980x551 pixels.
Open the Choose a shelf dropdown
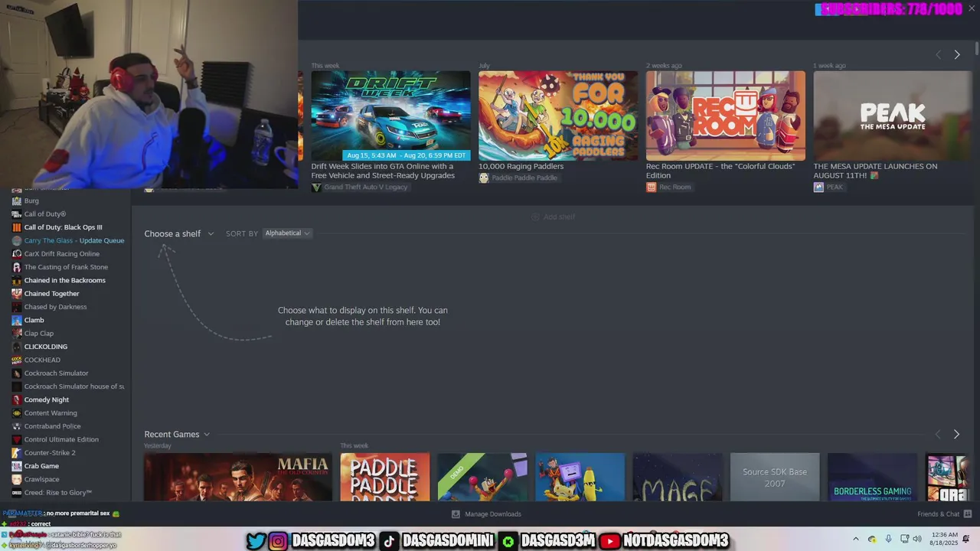pyautogui.click(x=178, y=233)
